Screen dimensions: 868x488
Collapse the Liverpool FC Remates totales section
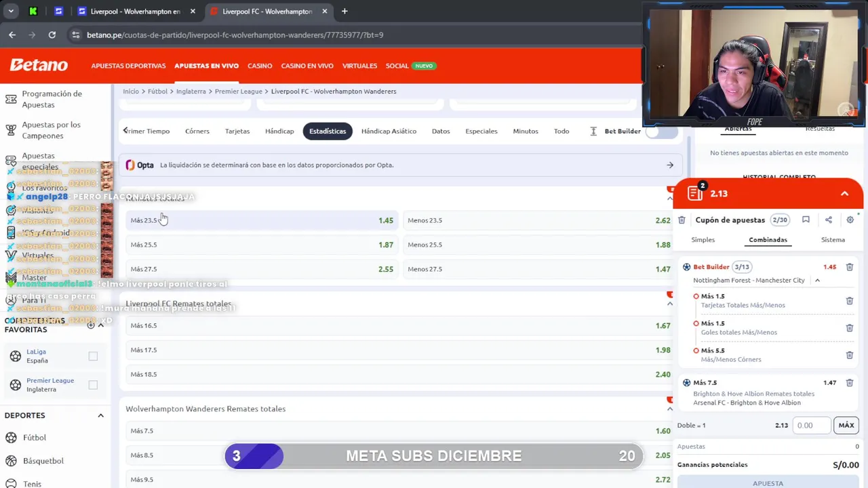[x=670, y=304]
